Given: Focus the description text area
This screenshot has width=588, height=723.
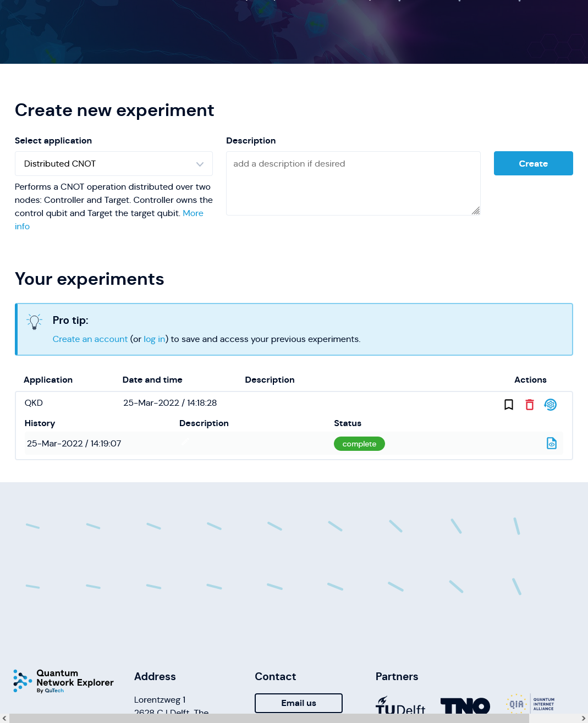Looking at the screenshot, I should tap(353, 183).
